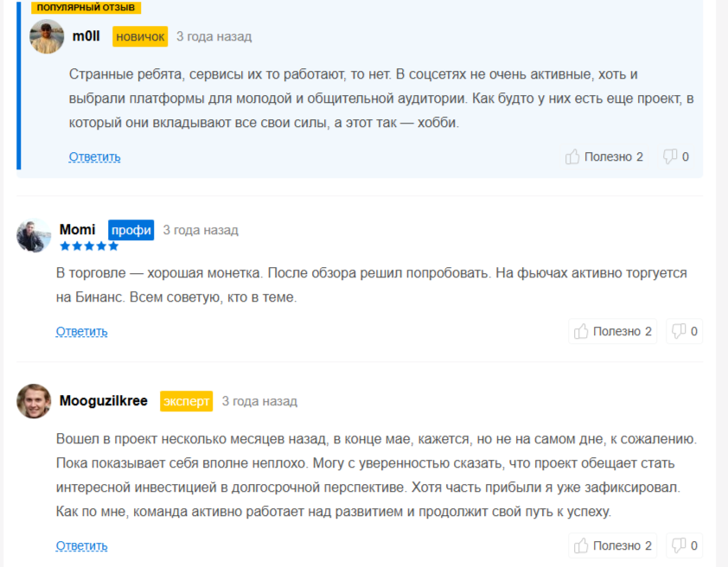The image size is (728, 567).
Task: Click thumbs-down icon on m0ll's review
Action: coord(670,156)
